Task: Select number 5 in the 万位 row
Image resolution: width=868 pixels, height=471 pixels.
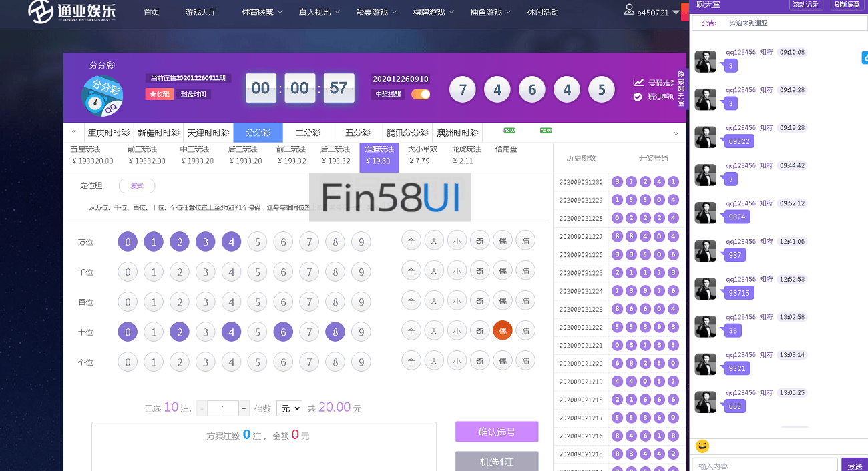Action: tap(257, 242)
